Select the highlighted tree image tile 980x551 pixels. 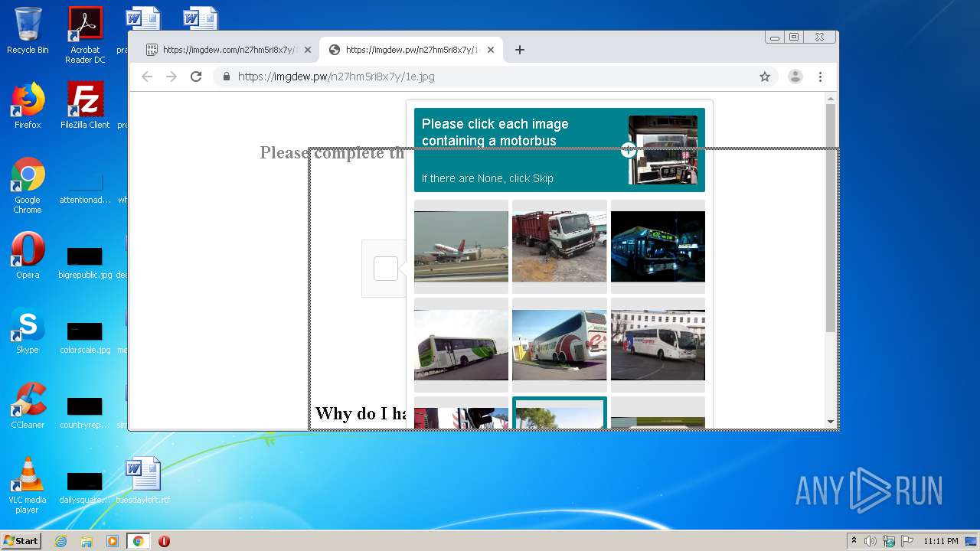(560, 413)
